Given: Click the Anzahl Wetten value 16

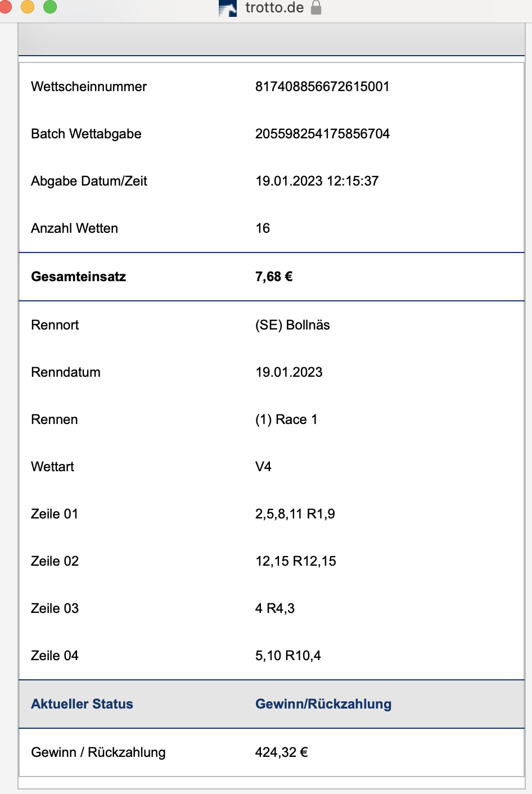Looking at the screenshot, I should tap(263, 228).
